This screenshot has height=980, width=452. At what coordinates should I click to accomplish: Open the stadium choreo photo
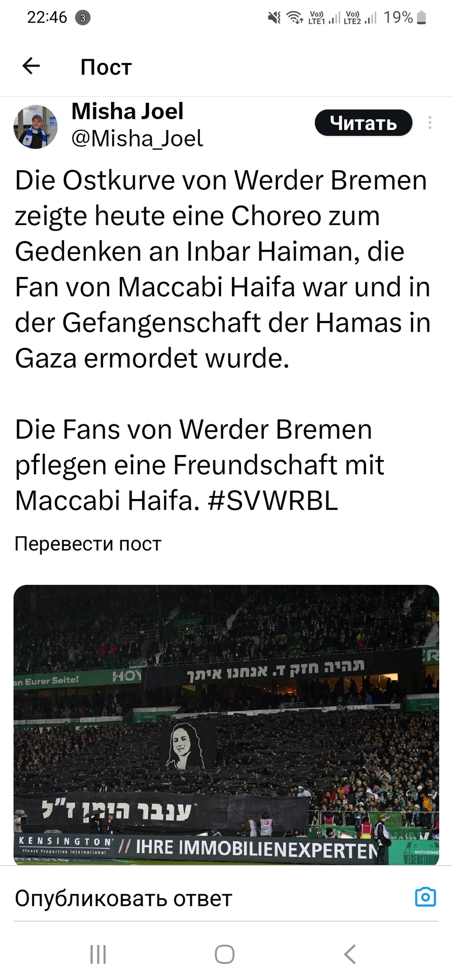(226, 725)
